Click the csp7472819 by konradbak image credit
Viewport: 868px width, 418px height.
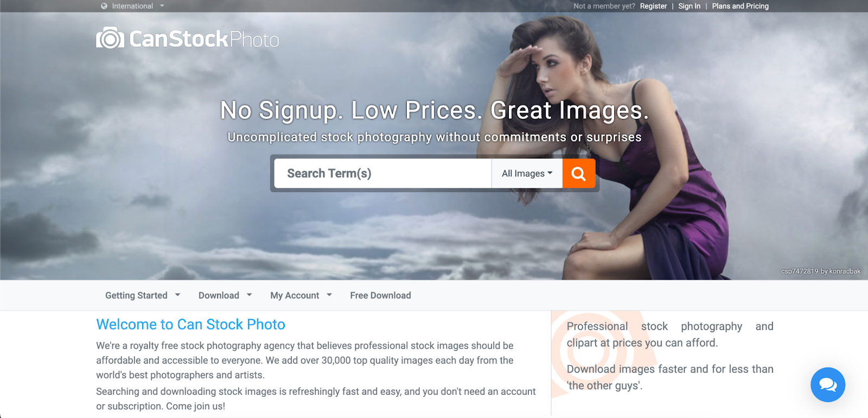point(820,271)
